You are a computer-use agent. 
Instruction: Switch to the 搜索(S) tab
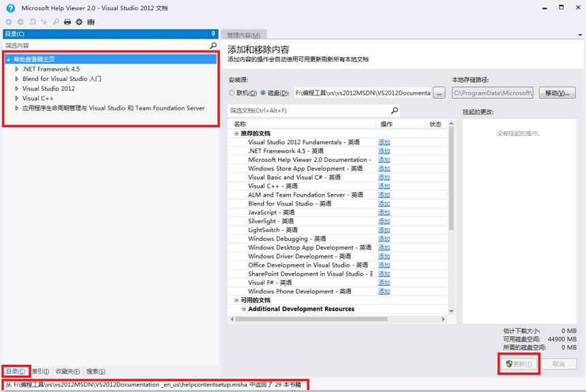coord(95,372)
